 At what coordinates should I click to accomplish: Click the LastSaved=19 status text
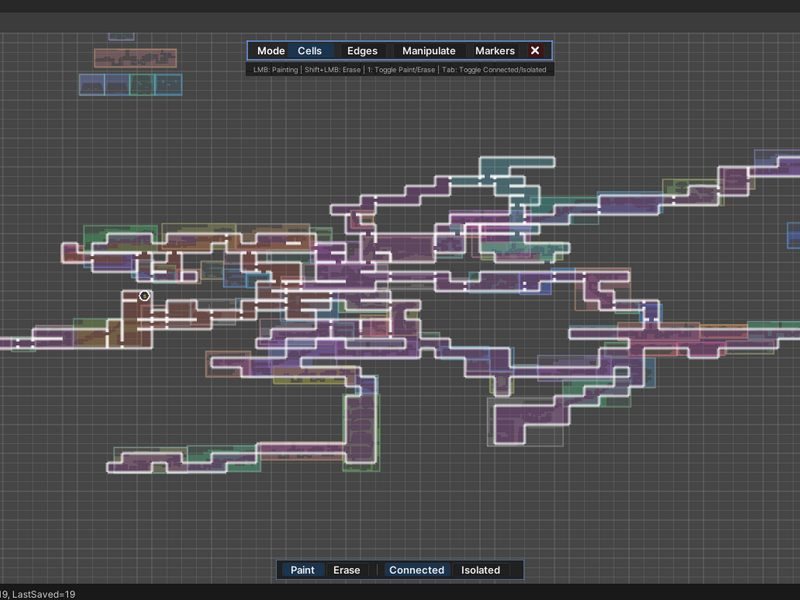click(43, 594)
